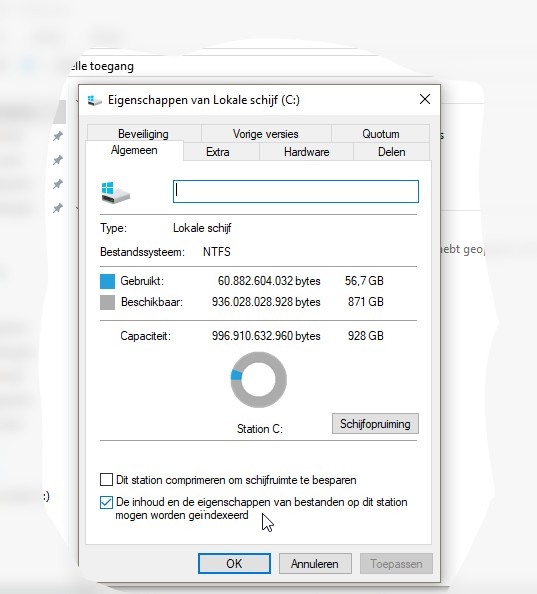Image resolution: width=537 pixels, height=594 pixels.
Task: Enable 'Dit station comprimeren' checkbox
Action: point(106,479)
